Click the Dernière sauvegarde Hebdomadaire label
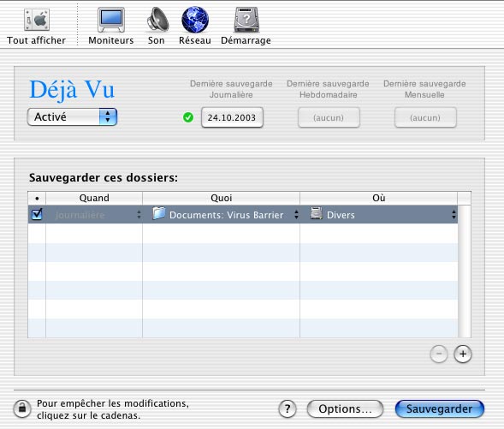 (328, 89)
